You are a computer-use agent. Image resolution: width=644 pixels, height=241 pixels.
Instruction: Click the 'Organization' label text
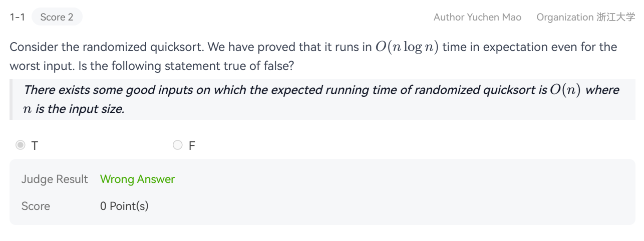(x=564, y=17)
